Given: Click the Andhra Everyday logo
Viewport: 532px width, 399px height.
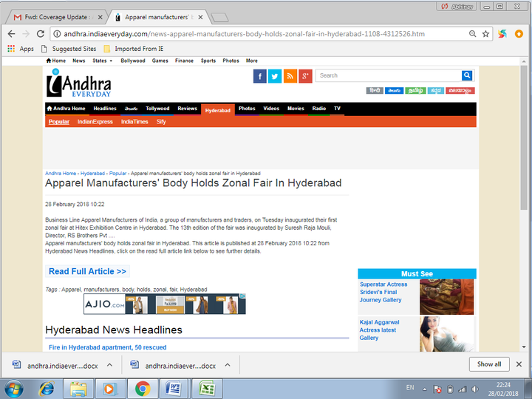Looking at the screenshot, I should (79, 83).
